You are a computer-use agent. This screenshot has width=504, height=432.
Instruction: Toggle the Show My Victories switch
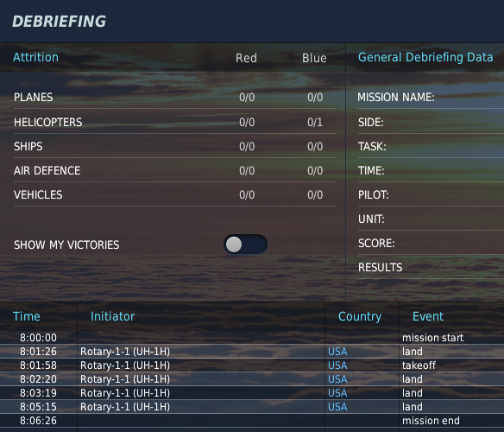(245, 245)
